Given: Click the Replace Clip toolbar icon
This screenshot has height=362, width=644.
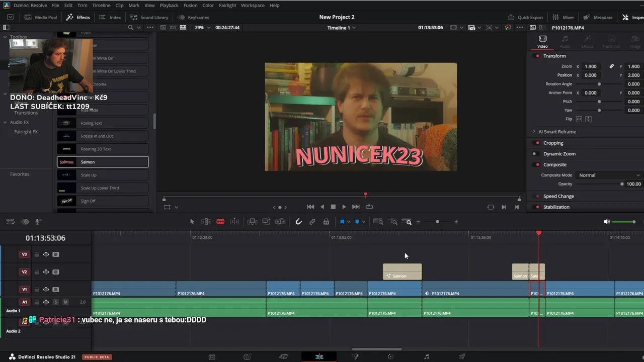Looking at the screenshot, I should [280, 222].
